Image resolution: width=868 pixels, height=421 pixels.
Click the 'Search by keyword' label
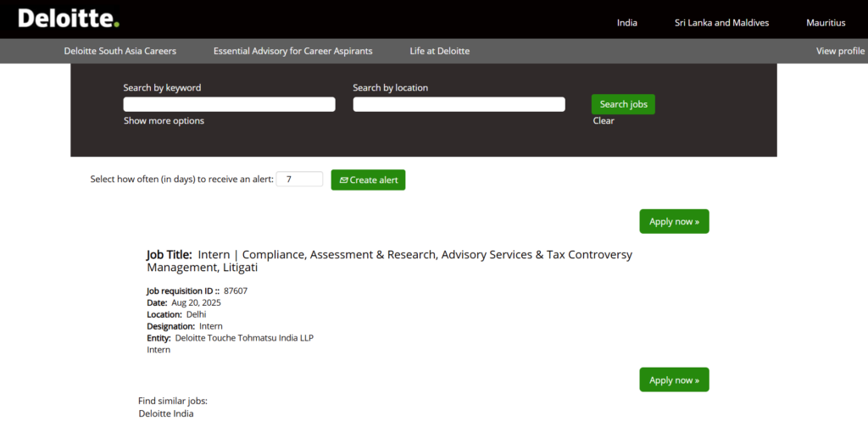click(162, 87)
